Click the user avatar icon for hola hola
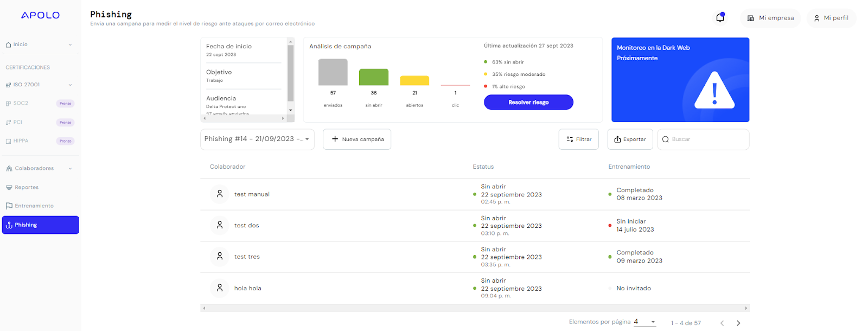The width and height of the screenshot is (868, 331). pyautogui.click(x=220, y=288)
